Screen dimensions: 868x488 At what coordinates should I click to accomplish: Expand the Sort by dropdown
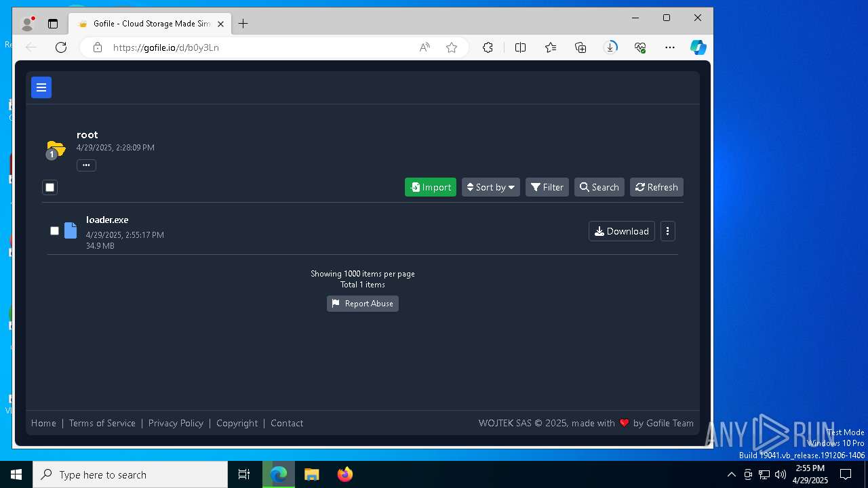point(491,187)
